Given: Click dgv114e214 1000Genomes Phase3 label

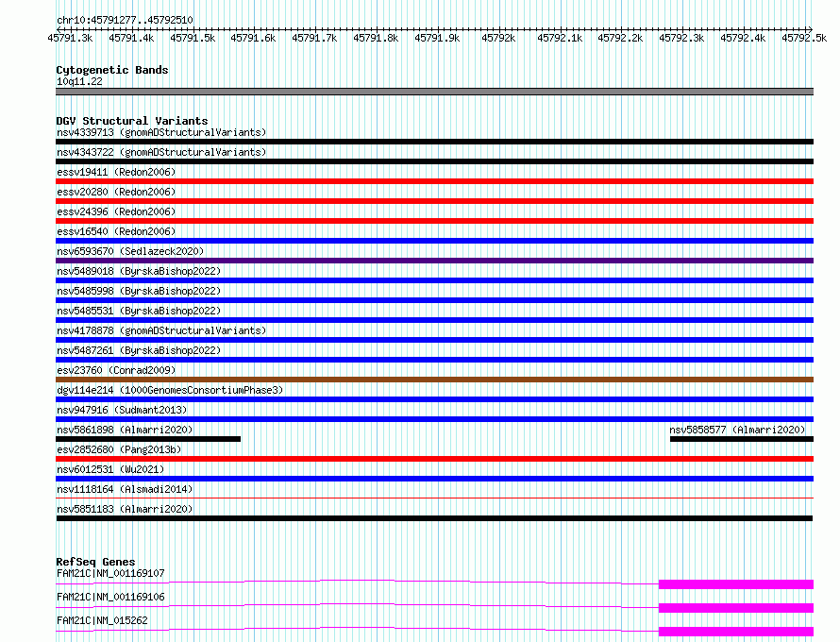Looking at the screenshot, I should tap(170, 390).
